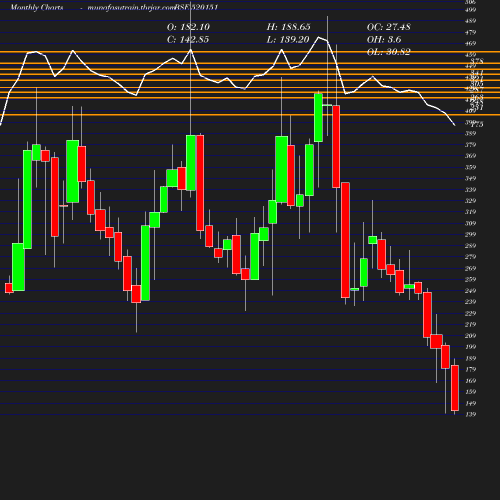Click the 359 price axis label
Viewport: 500px width, 500px height.
470,167
